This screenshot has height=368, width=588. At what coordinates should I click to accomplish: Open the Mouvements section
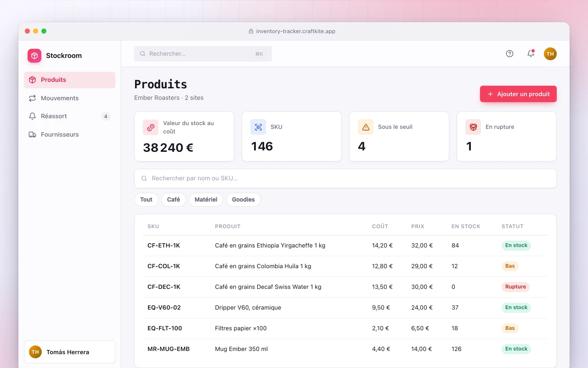(x=69, y=98)
